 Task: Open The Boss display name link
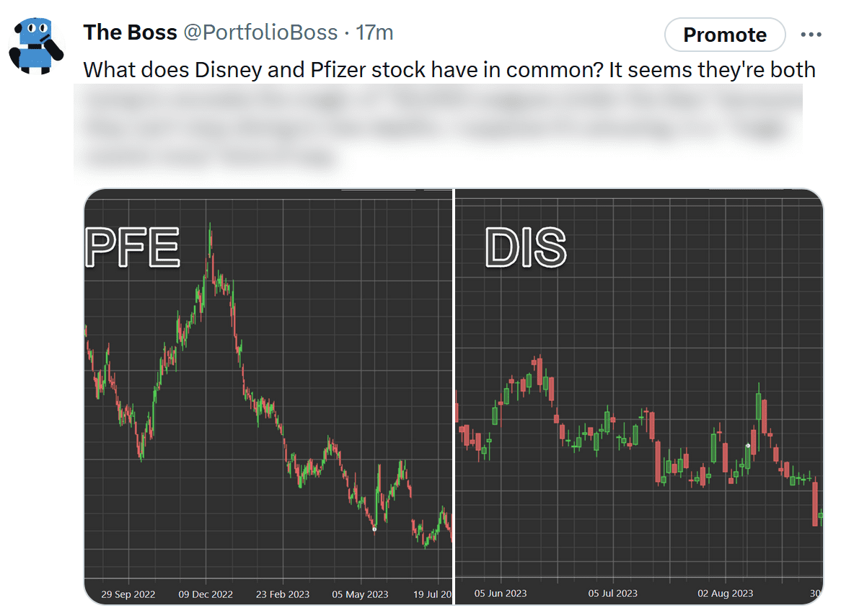(x=130, y=32)
